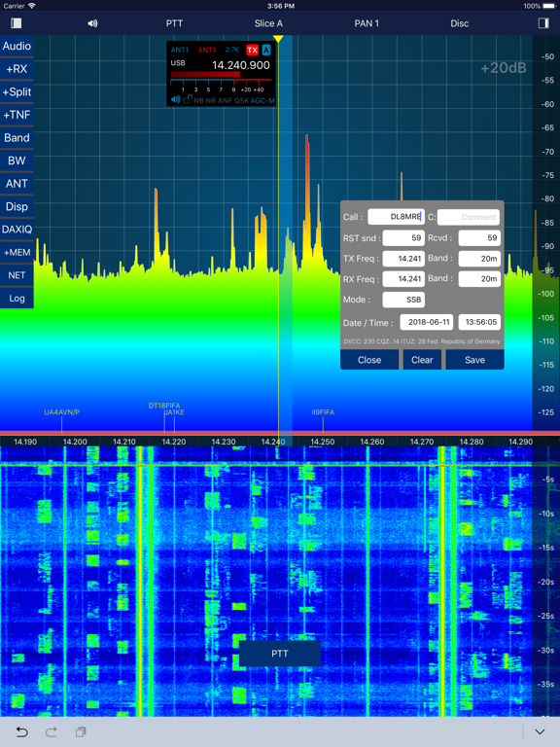Edit the date field 2018-06-11

tap(426, 322)
